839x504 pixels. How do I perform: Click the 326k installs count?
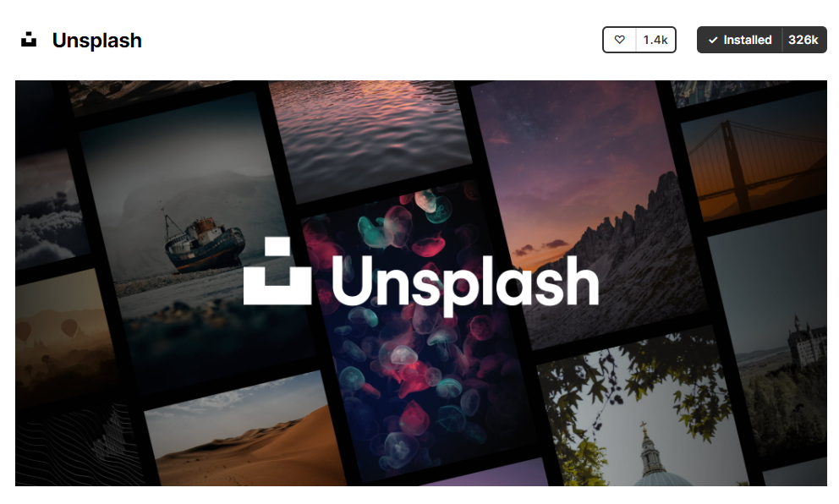pos(803,40)
